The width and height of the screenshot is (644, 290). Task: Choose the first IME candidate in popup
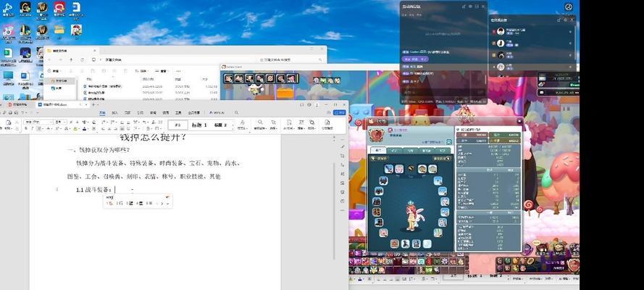point(109,203)
